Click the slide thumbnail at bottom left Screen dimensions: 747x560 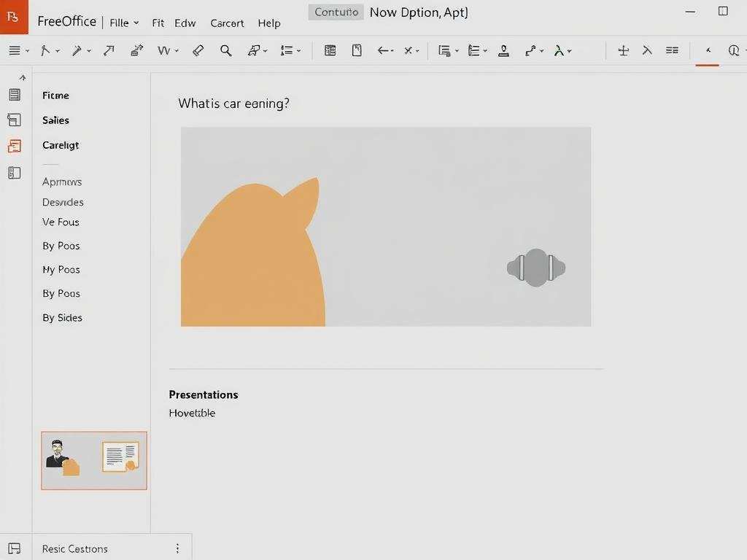click(x=93, y=460)
